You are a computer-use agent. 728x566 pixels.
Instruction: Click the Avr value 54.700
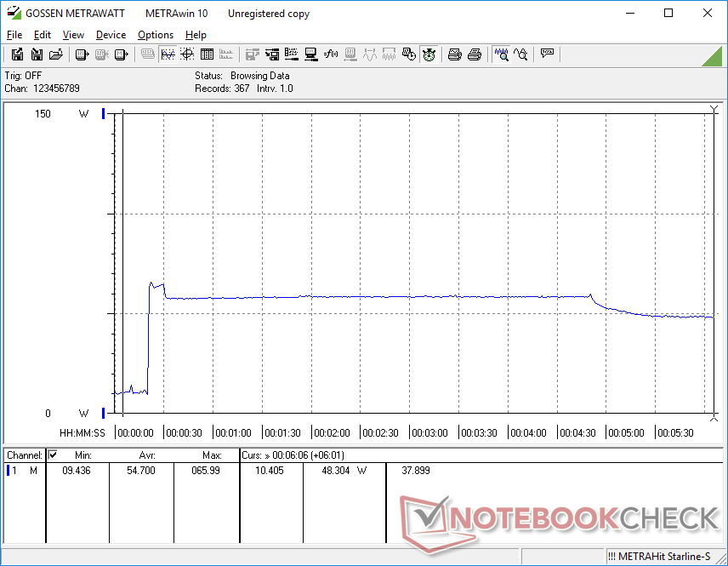pyautogui.click(x=141, y=471)
